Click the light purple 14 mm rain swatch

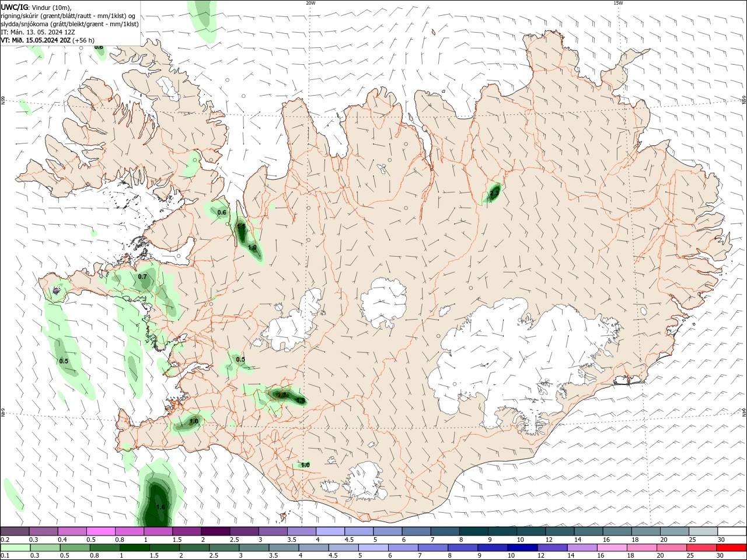[582, 548]
